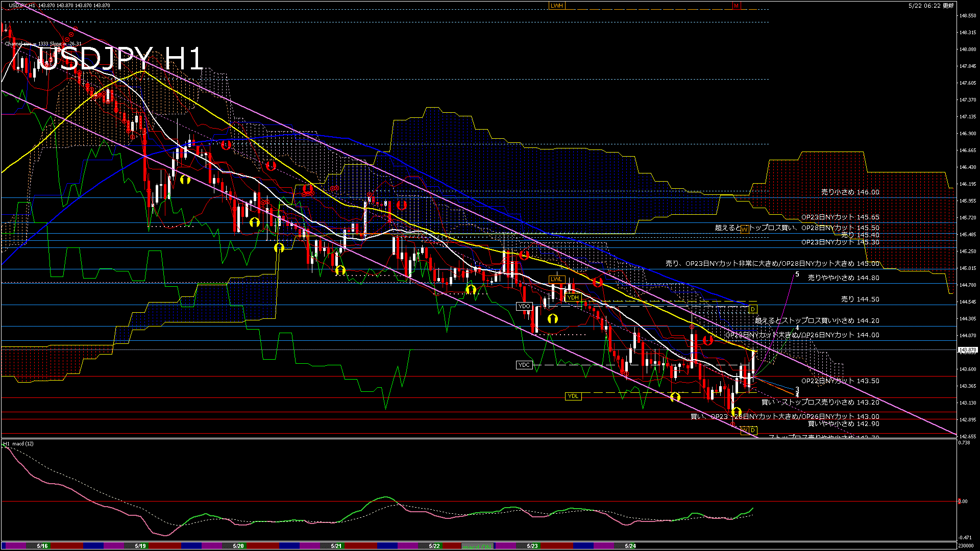Click the red down-arrow right of the LWL tag

pos(597,282)
